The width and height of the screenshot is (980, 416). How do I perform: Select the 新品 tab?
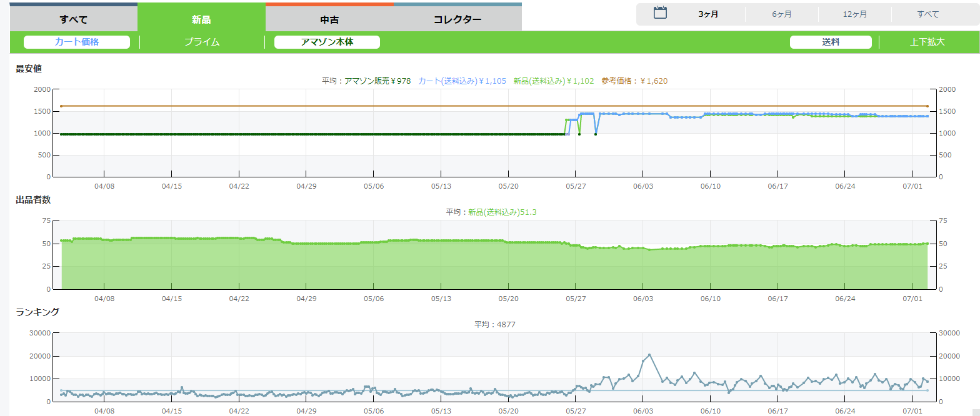click(x=201, y=19)
